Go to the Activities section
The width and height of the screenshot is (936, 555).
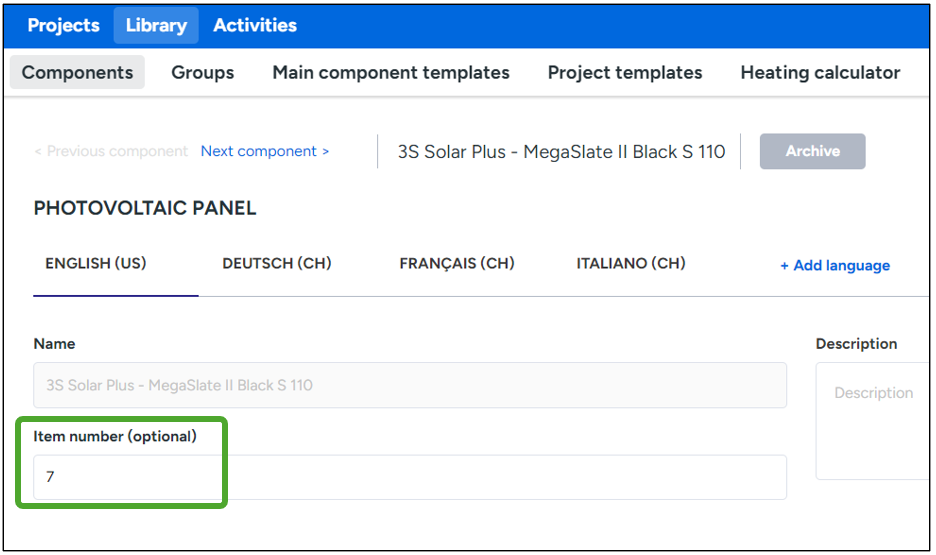255,25
